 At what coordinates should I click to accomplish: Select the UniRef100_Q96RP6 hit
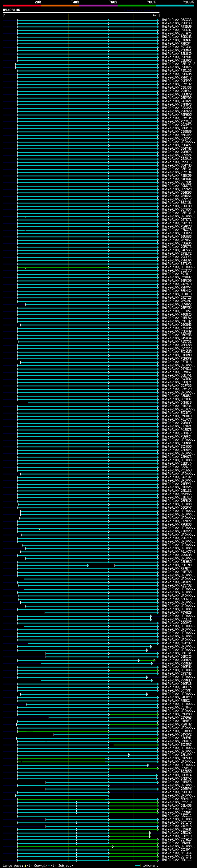point(176,789)
